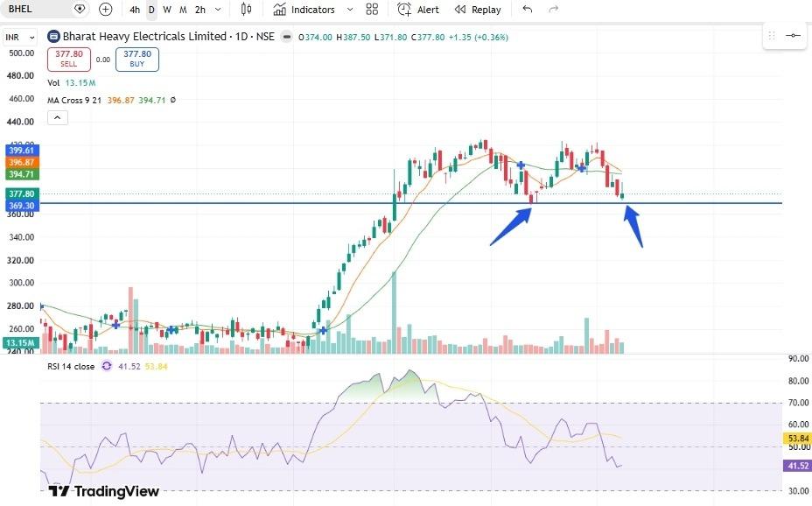Viewport: 812px width, 506px height.
Task: Open the indicator templates grid icon
Action: [372, 10]
